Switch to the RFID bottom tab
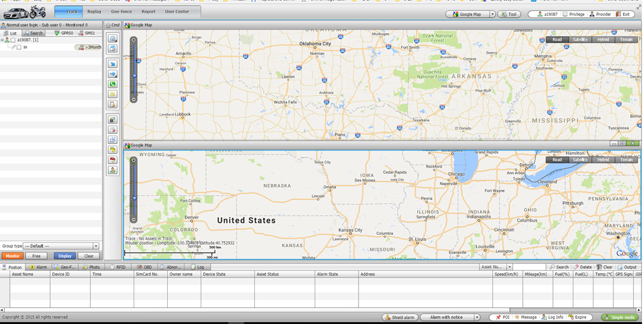The image size is (644, 324). click(x=118, y=267)
